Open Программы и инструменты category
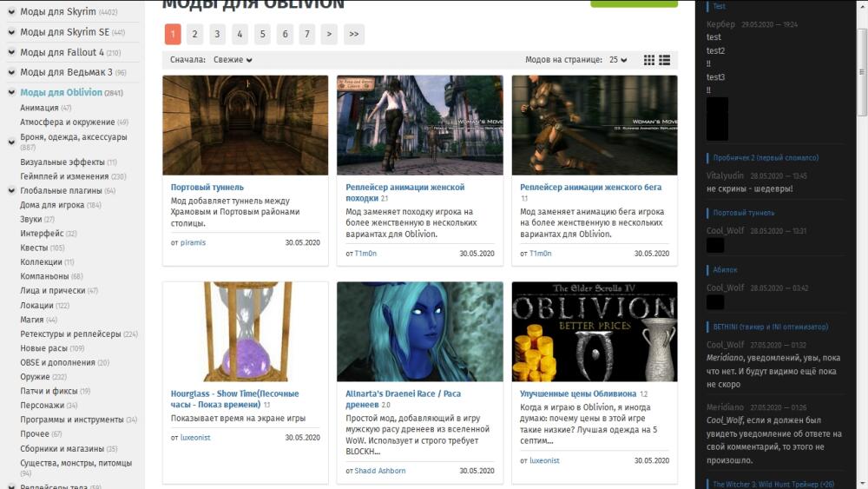 72,420
